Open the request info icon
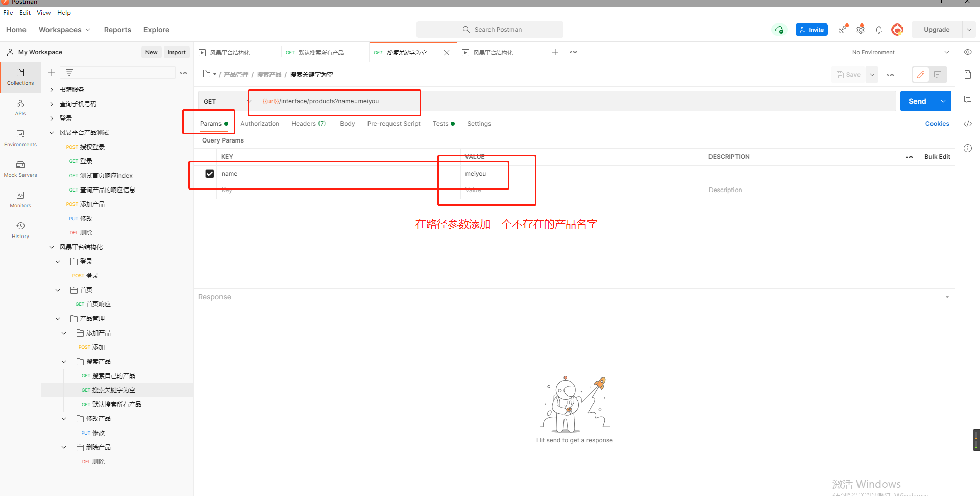Viewport: 980px width, 496px height. click(968, 148)
